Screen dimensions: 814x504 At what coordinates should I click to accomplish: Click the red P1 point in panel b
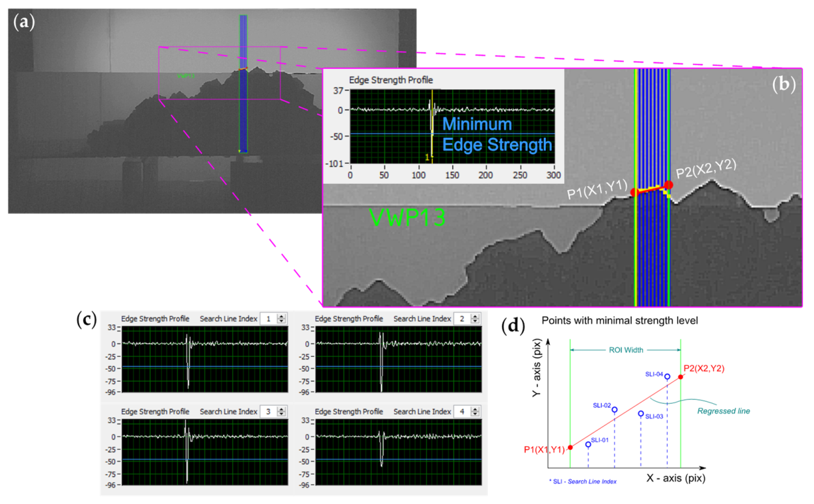click(x=634, y=192)
